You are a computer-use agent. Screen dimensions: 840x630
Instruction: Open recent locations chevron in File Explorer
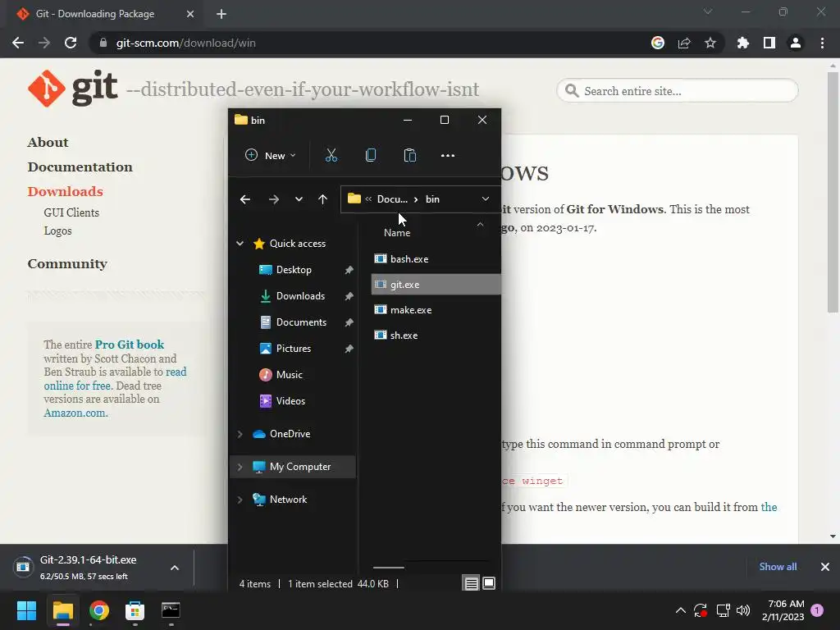coord(299,199)
